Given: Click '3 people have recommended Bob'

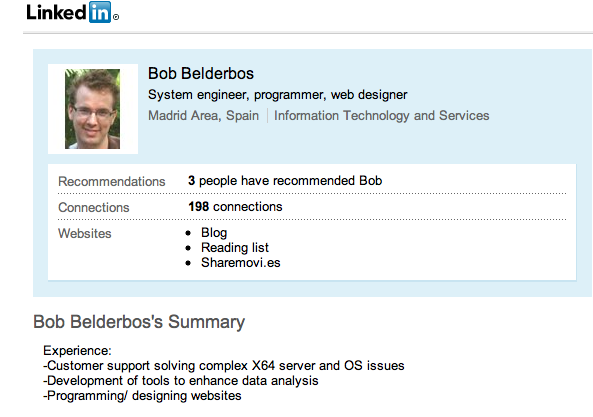Looking at the screenshot, I should click(285, 181).
